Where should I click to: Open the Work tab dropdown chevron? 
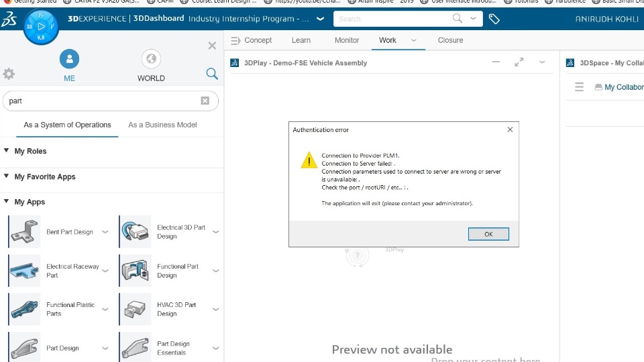coord(414,40)
